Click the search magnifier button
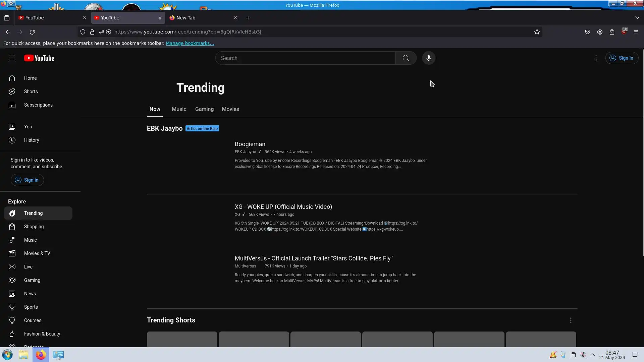The width and height of the screenshot is (644, 362). (406, 58)
